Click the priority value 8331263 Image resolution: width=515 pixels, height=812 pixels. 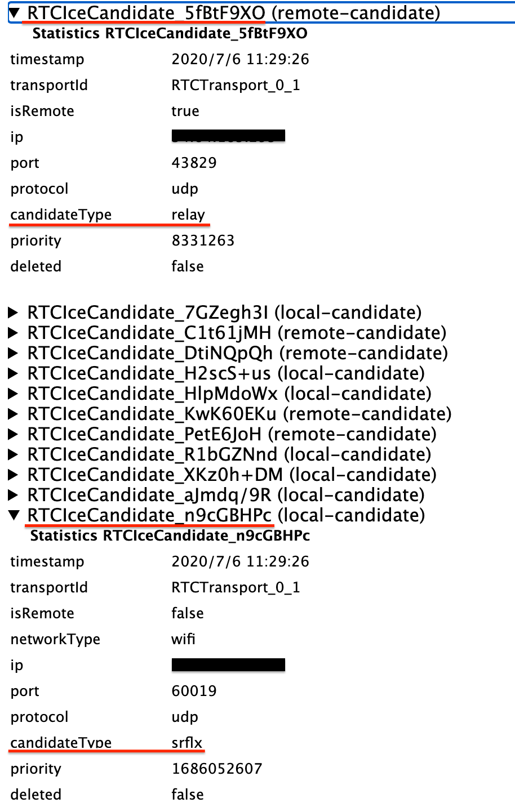[203, 240]
